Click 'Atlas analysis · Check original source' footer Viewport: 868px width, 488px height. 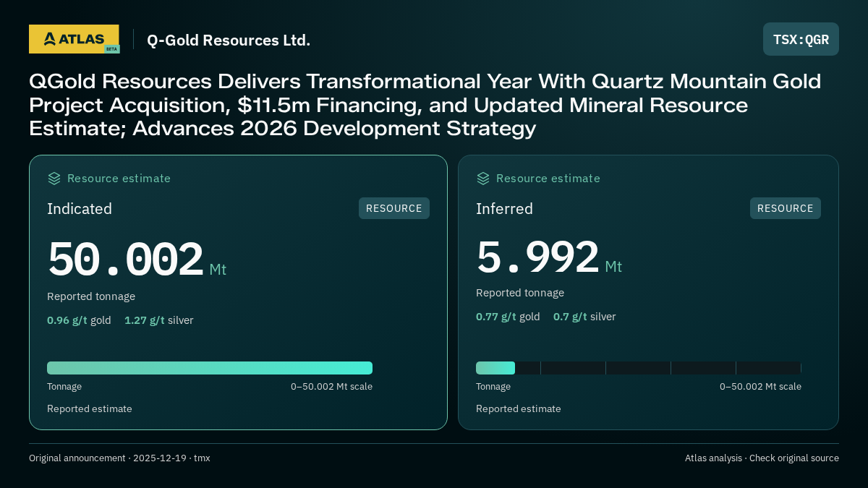point(762,458)
